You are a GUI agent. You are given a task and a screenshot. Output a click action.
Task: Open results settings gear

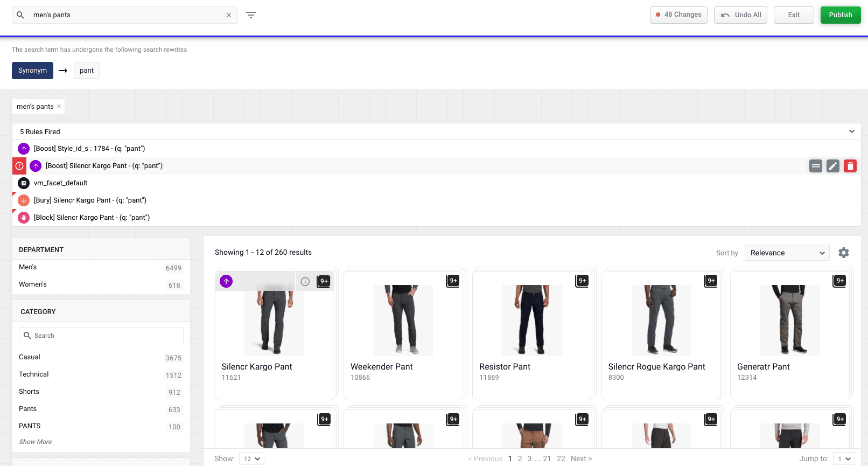[844, 253]
